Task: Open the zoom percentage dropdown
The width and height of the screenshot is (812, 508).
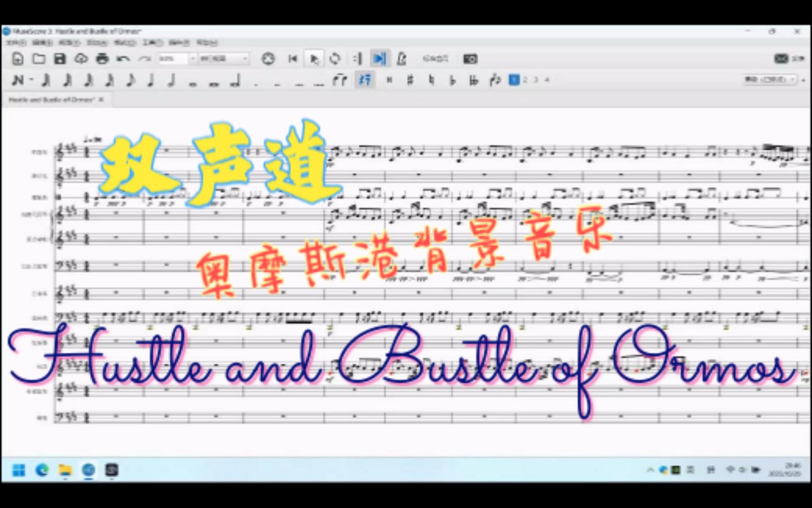Action: pyautogui.click(x=177, y=59)
